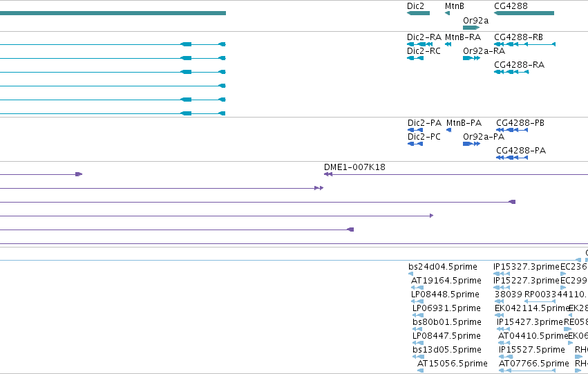Click the DME1-007K18 clone label

pyautogui.click(x=354, y=167)
